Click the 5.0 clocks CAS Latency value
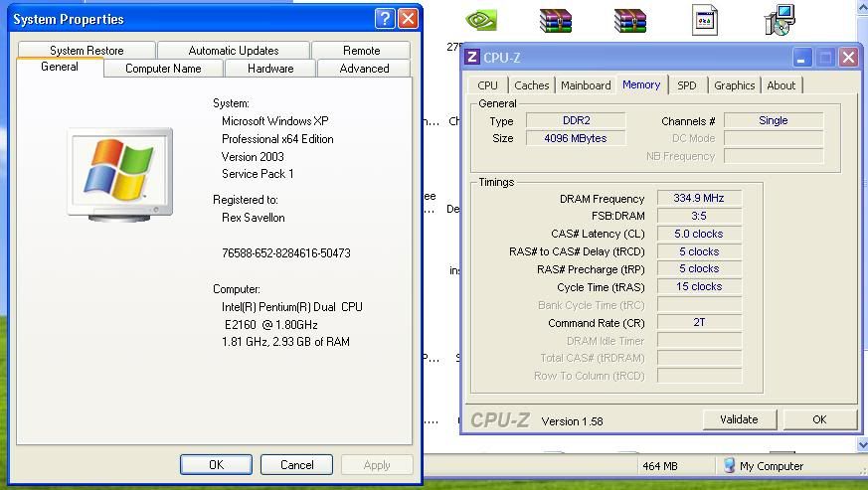 tap(699, 234)
